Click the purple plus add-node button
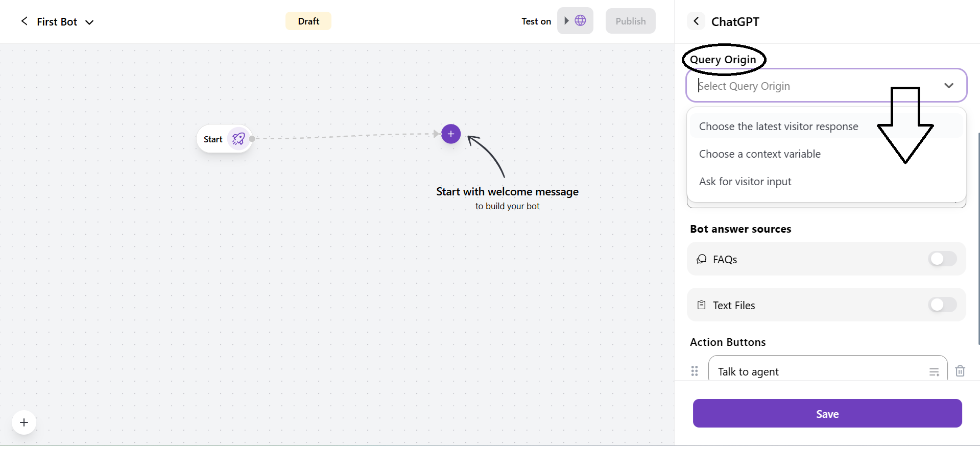 451,134
